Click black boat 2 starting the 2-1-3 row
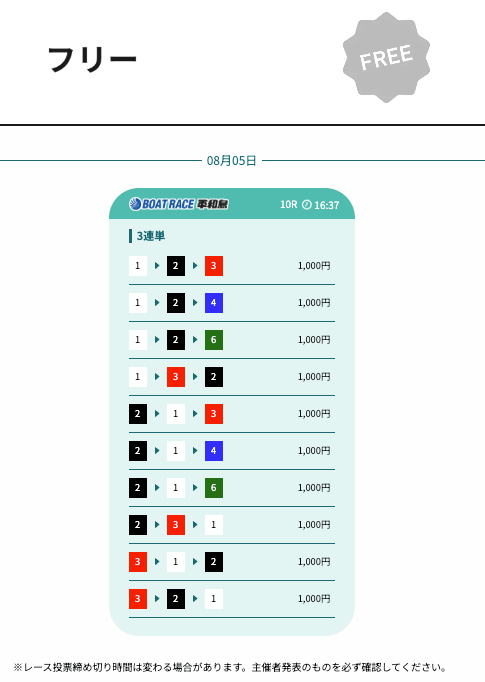 click(x=138, y=414)
